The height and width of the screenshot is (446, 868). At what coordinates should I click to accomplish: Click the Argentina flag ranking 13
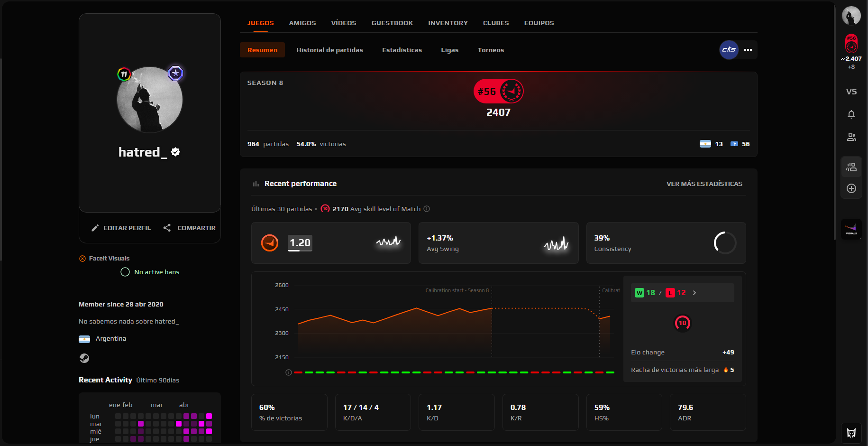tap(705, 144)
